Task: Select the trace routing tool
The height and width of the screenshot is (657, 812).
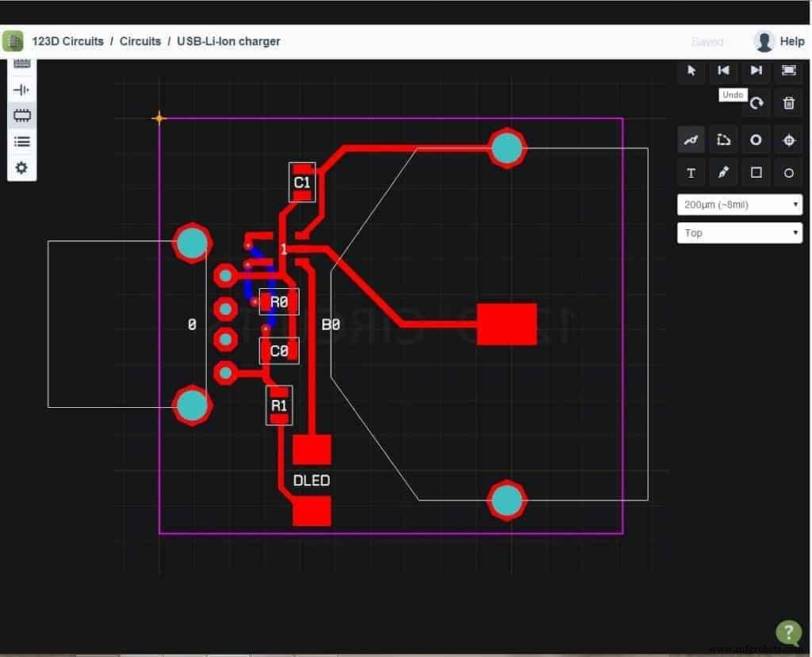Action: coord(691,140)
